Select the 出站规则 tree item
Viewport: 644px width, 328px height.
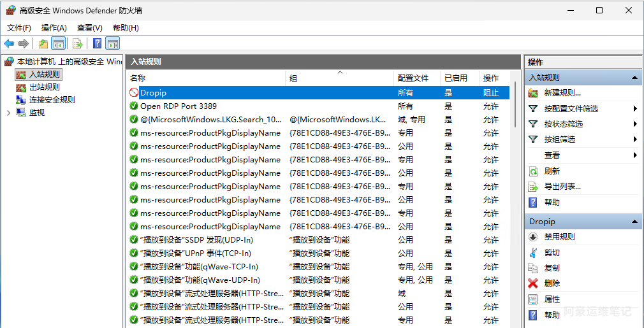click(45, 87)
